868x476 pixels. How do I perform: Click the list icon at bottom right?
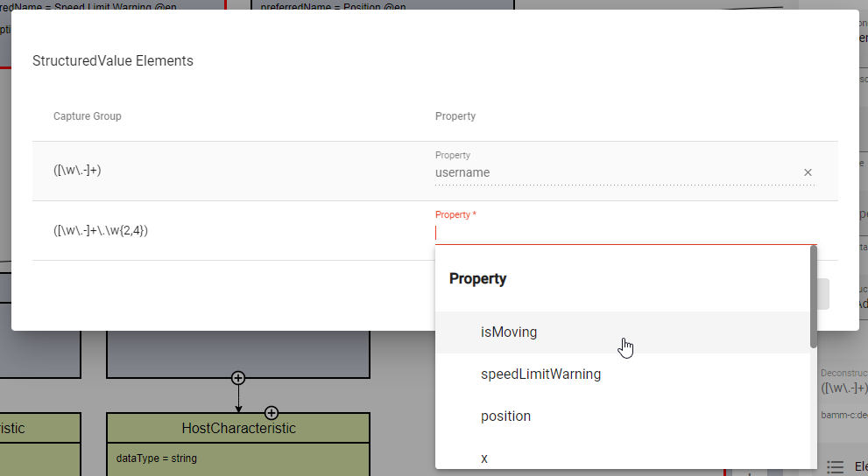[835, 466]
